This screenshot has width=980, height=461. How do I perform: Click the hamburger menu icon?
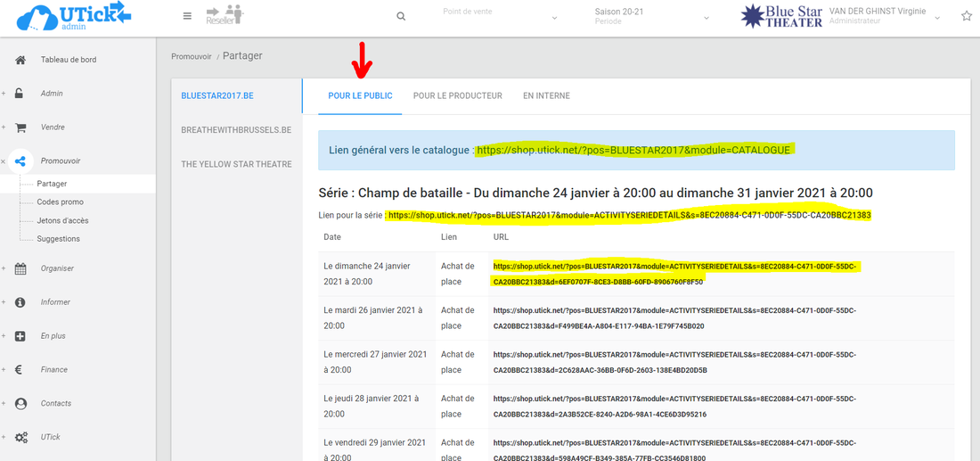187,16
